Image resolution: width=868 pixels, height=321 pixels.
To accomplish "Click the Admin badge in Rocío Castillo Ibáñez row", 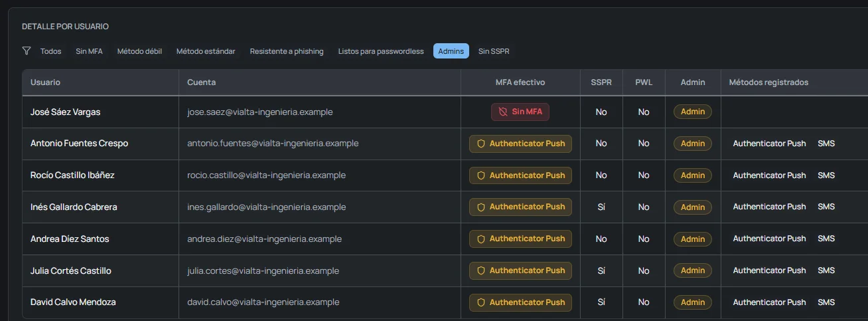I will click(693, 175).
